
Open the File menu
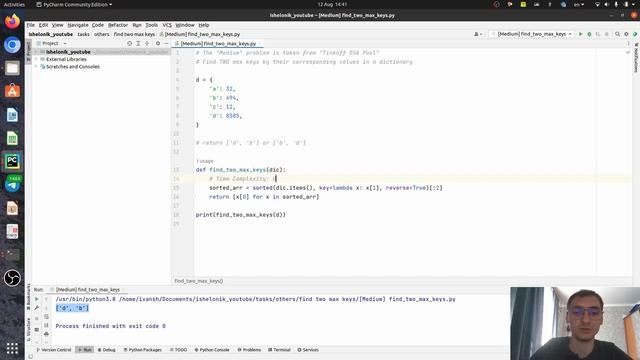point(31,25)
